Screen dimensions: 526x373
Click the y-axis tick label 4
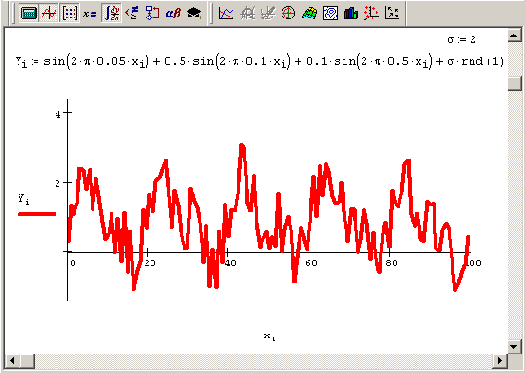point(58,114)
